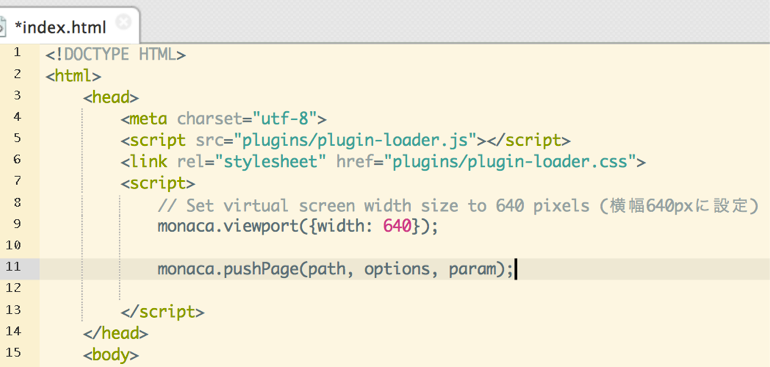The image size is (770, 367).
Task: Click line number 10 in gutter
Action: (14, 245)
